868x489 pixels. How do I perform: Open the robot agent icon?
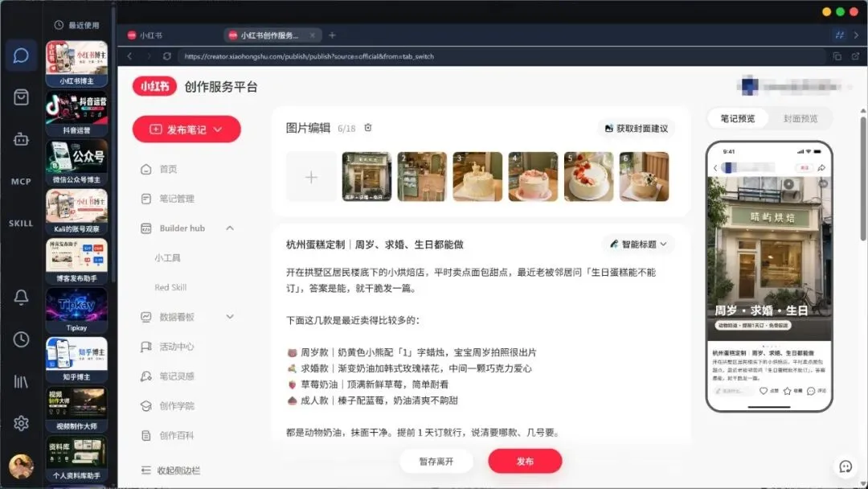pos(21,139)
